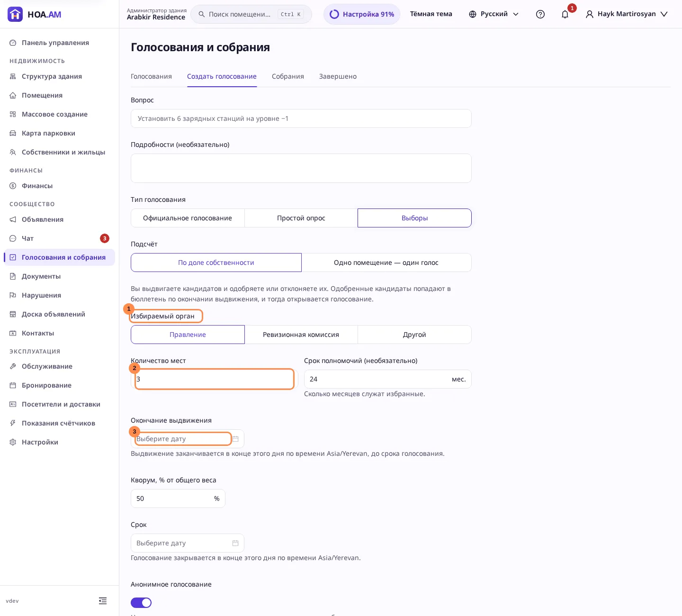Click the Настройка 91% progress button
The width and height of the screenshot is (682, 616).
(x=362, y=14)
